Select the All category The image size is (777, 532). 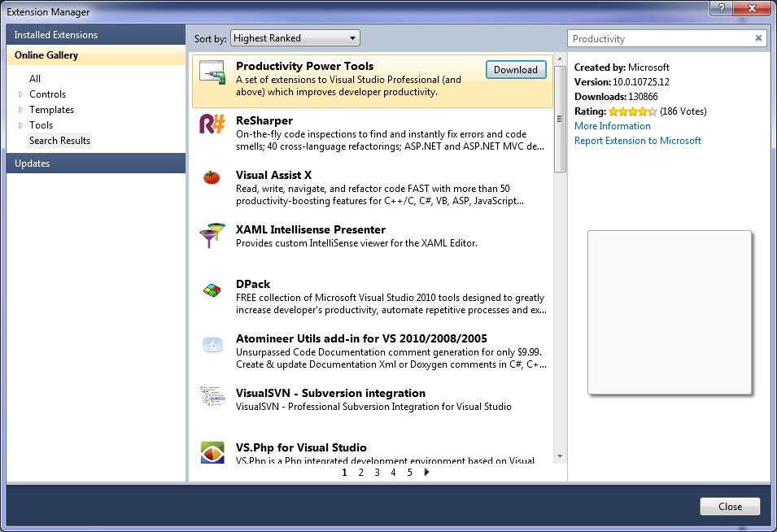pyautogui.click(x=35, y=79)
